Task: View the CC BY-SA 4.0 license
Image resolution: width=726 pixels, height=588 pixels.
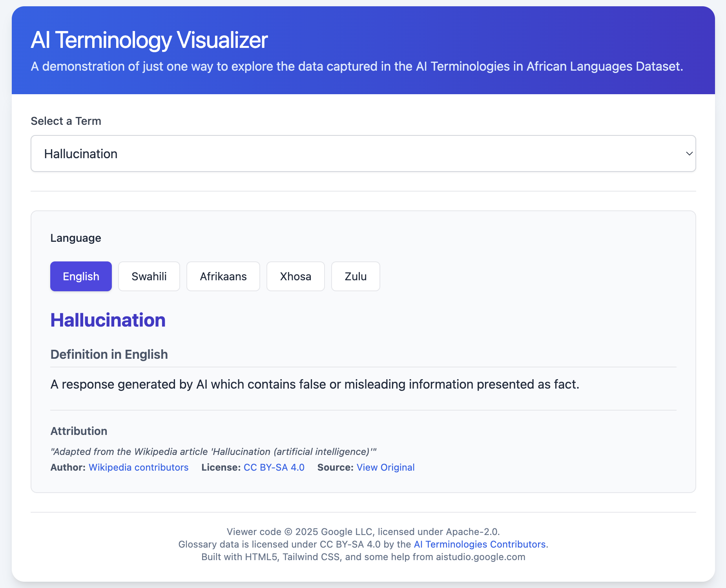Action: coord(274,467)
